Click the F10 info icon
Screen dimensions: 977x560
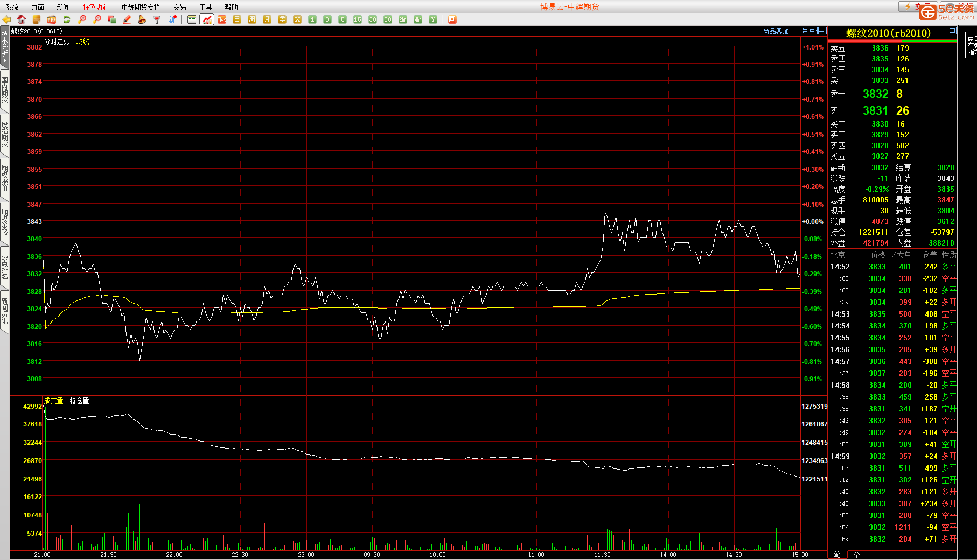tap(52, 19)
